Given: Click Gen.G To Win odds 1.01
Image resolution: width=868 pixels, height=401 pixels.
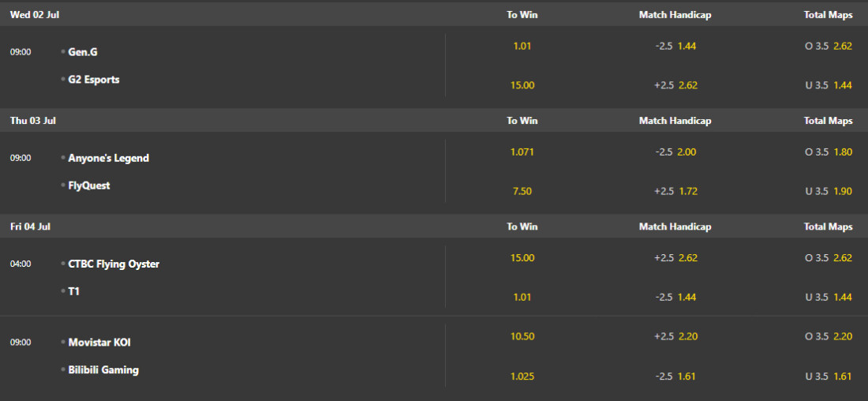Looking at the screenshot, I should pos(522,46).
